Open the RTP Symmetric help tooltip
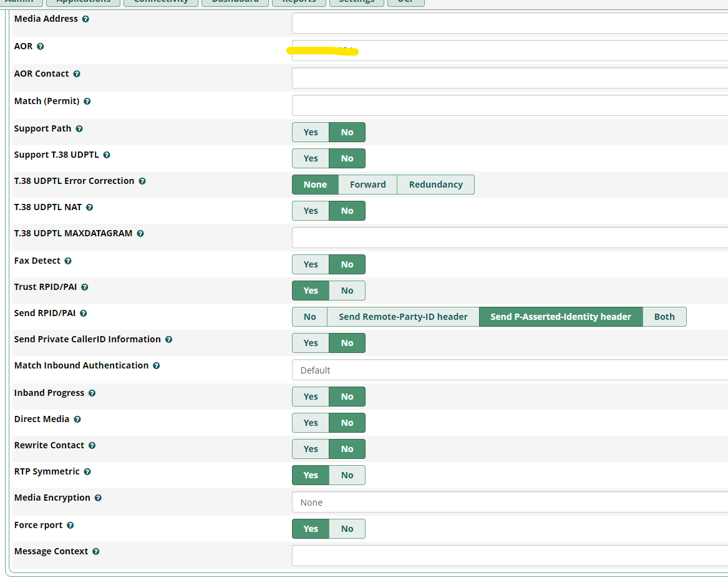Screen dimensions: 728x578 pos(86,471)
